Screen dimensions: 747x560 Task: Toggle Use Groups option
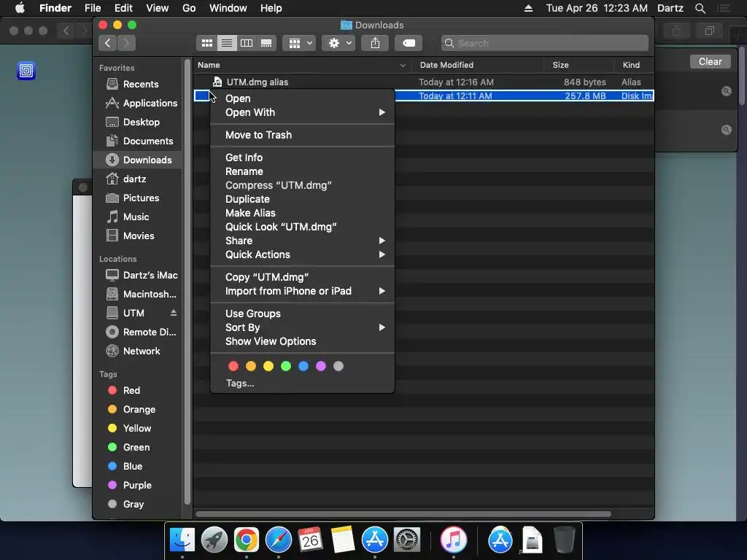[302, 314]
